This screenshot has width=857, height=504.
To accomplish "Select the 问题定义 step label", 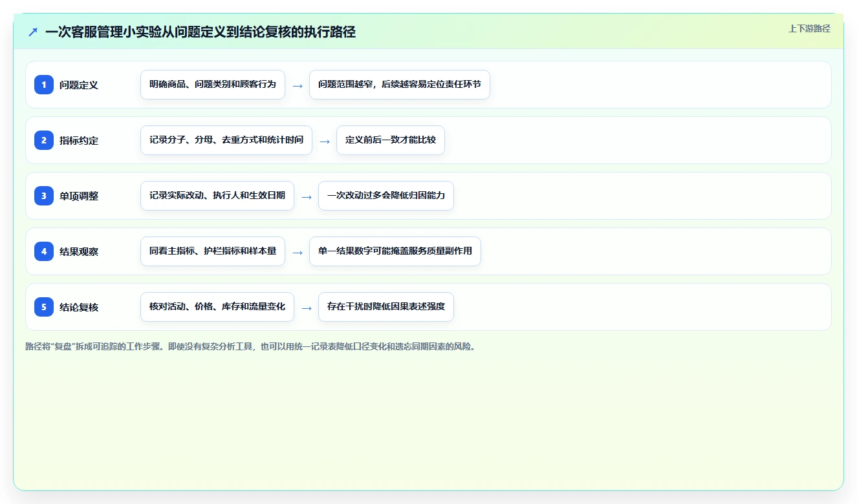I will tap(79, 85).
